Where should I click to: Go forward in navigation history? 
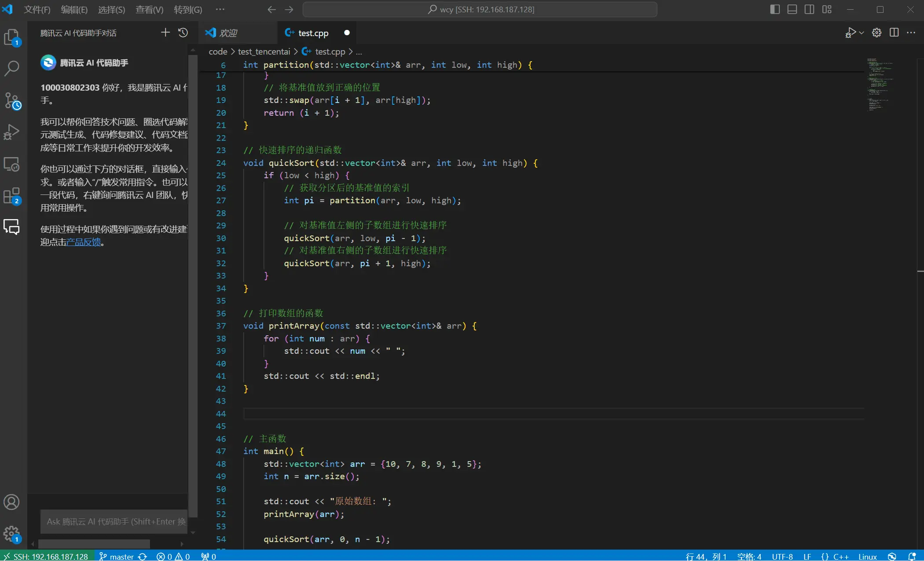tap(289, 9)
